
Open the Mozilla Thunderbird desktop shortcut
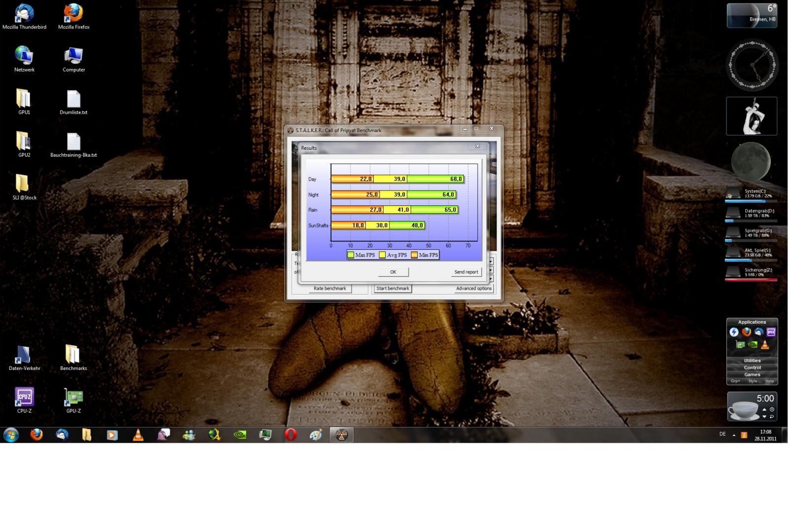point(24,16)
